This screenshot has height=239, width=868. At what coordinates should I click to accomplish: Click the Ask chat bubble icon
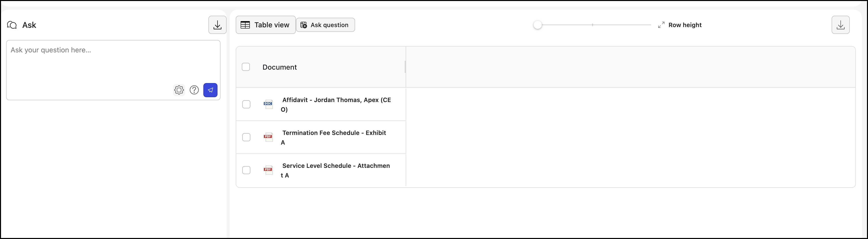tap(12, 25)
